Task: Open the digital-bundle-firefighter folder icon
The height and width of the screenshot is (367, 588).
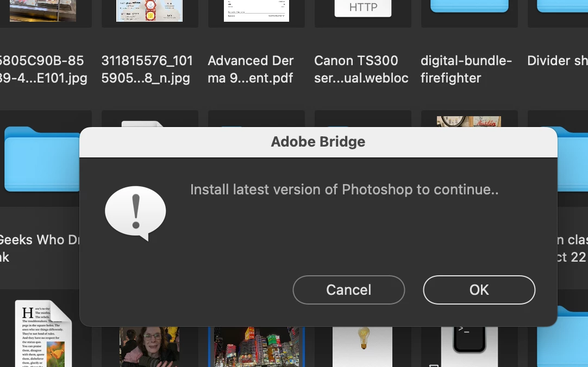Action: tap(469, 6)
